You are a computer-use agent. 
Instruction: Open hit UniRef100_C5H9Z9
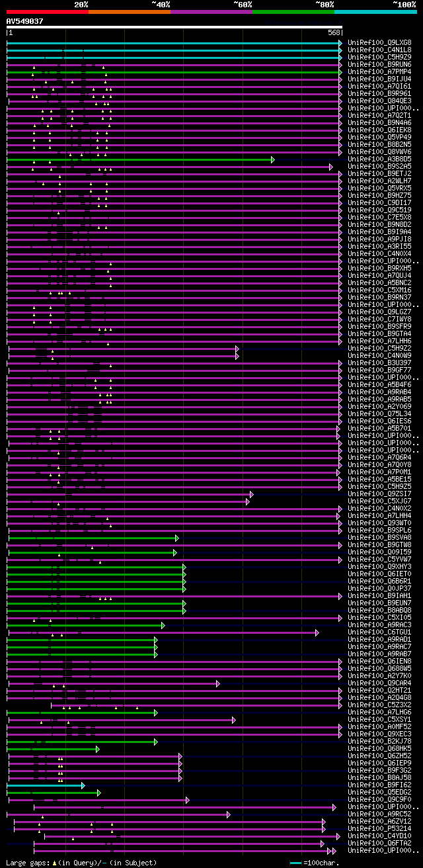tap(379, 57)
